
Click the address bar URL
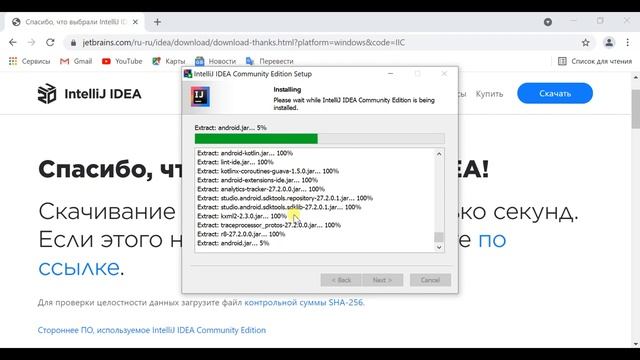coord(244,42)
